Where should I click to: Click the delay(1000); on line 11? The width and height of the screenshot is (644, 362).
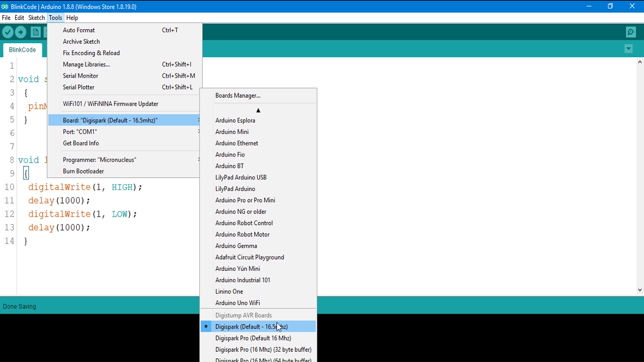click(59, 201)
